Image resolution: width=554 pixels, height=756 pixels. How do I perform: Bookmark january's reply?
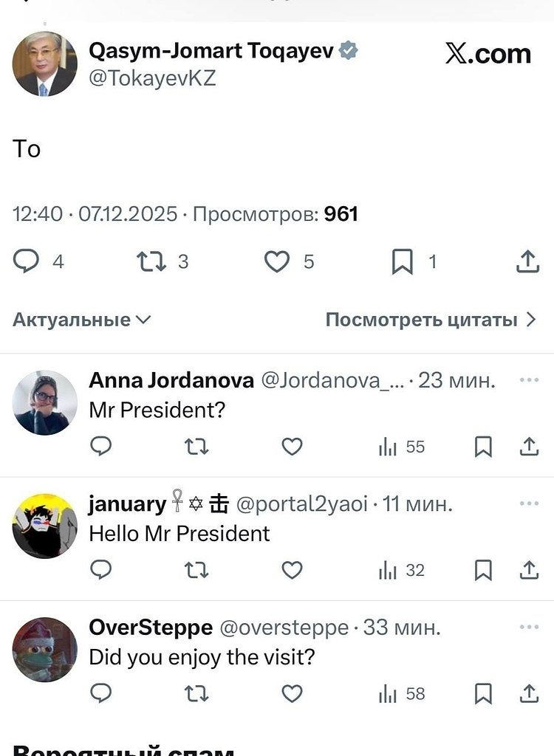coord(485,570)
